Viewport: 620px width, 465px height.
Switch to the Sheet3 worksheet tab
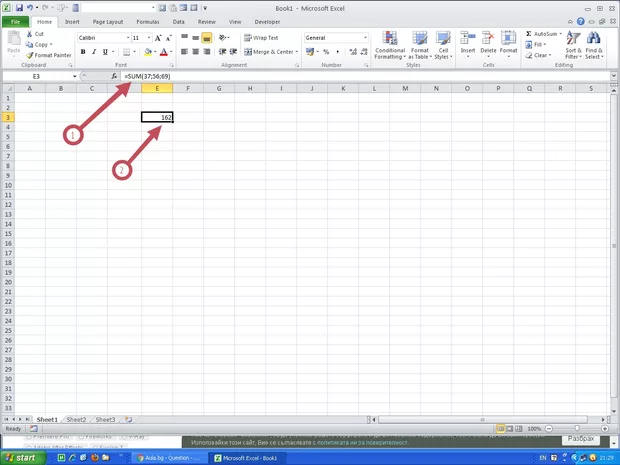(x=105, y=420)
